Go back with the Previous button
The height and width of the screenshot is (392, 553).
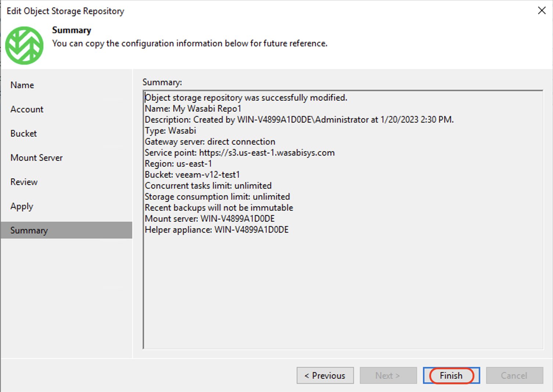click(x=325, y=375)
